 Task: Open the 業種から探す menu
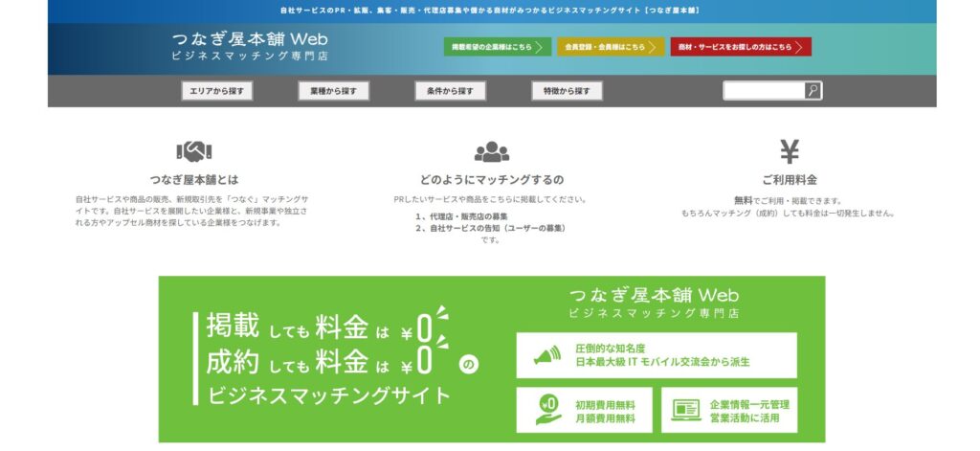[333, 91]
